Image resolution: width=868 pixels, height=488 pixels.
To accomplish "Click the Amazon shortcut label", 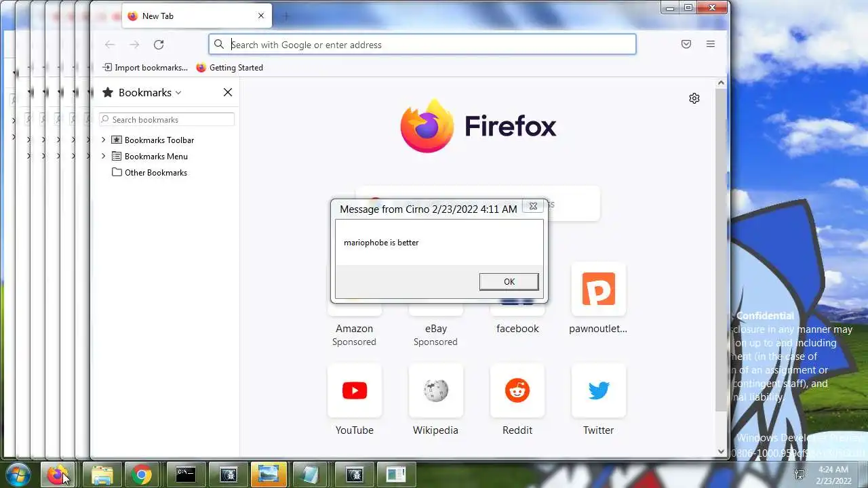I will click(355, 329).
